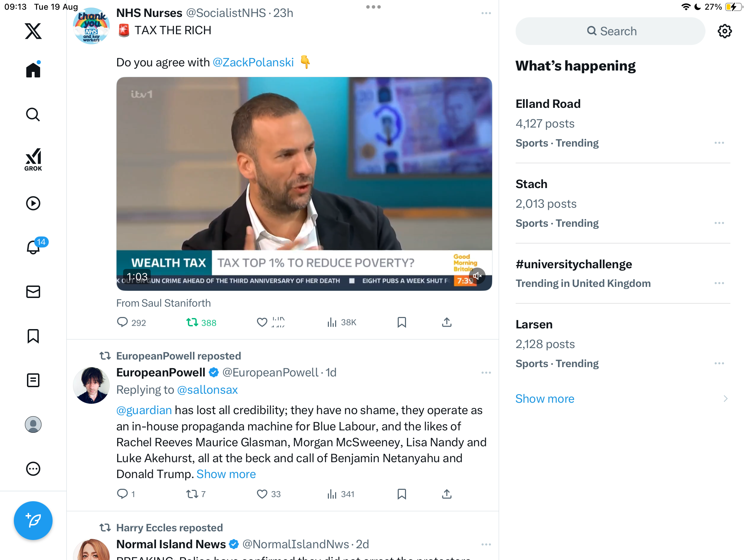This screenshot has height=560, width=747.
Task: Unmute the Wealth Tax video
Action: (477, 276)
